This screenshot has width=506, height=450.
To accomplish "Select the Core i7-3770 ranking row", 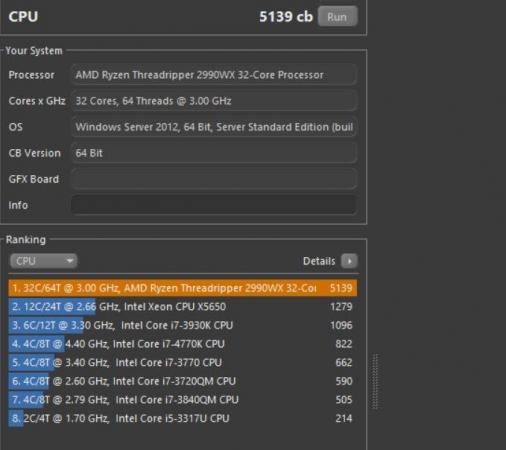I will coord(183,362).
